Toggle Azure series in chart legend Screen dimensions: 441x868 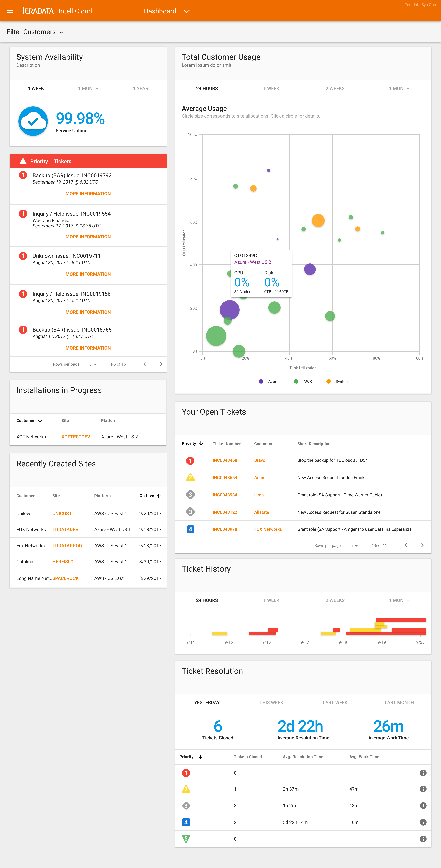click(x=269, y=381)
